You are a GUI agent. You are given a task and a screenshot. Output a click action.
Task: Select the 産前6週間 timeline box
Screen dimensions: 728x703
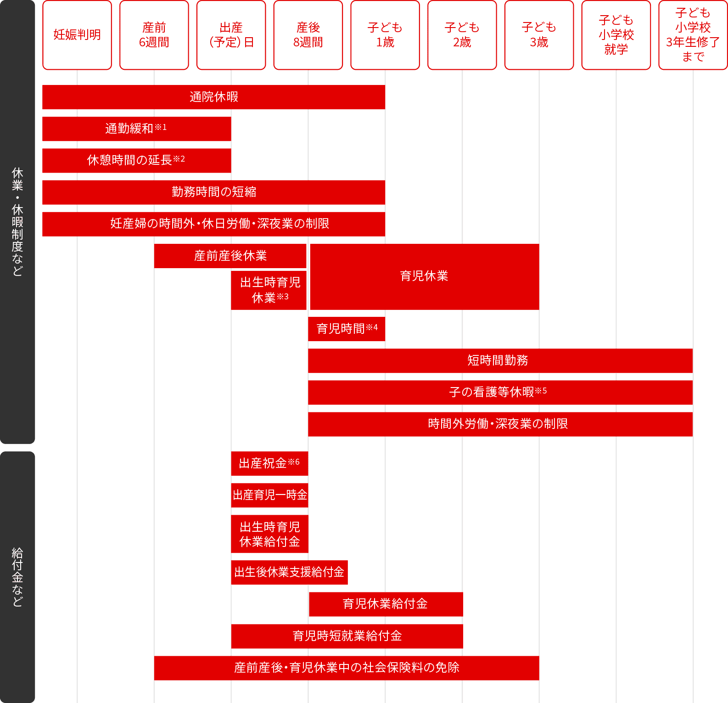pos(154,35)
